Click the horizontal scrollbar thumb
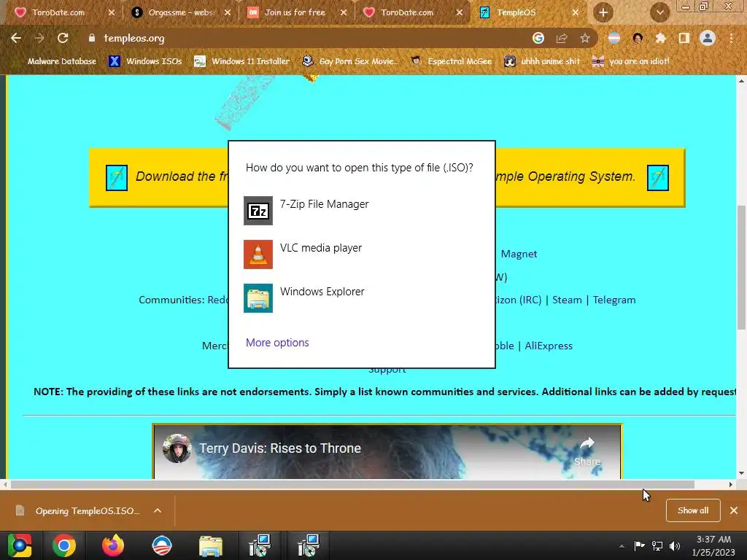The width and height of the screenshot is (747, 560). [x=352, y=484]
